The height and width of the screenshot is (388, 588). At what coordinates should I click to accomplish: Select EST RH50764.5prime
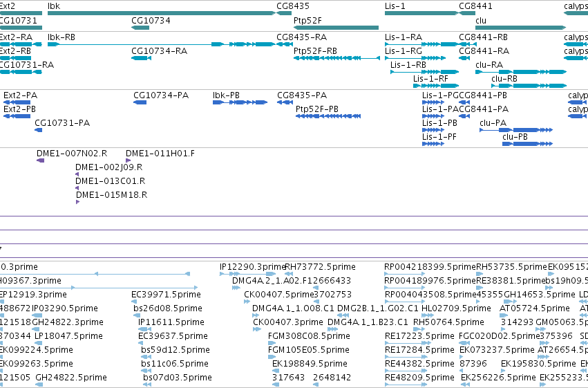click(x=448, y=322)
